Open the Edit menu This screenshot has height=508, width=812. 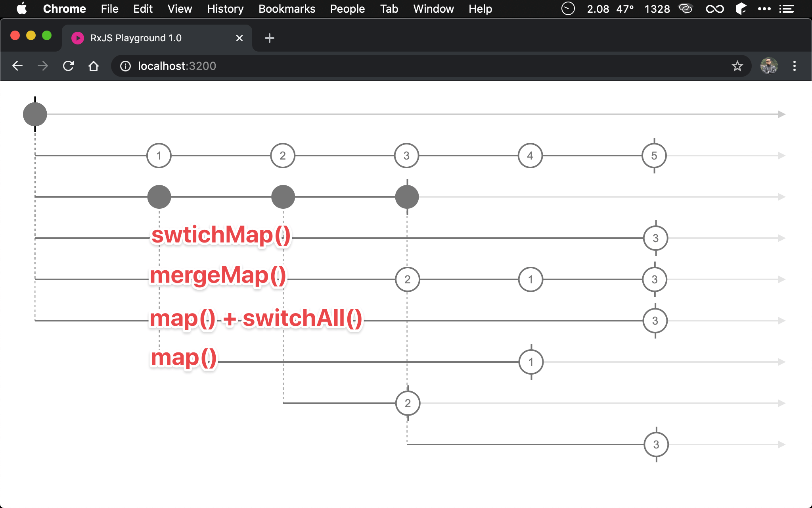(x=143, y=9)
